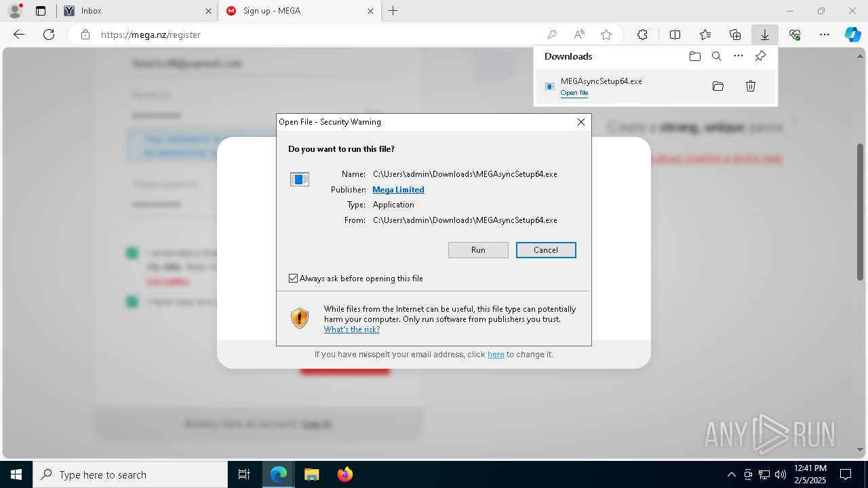Click Read aloud icon in address bar
868x488 pixels.
[x=579, y=35]
